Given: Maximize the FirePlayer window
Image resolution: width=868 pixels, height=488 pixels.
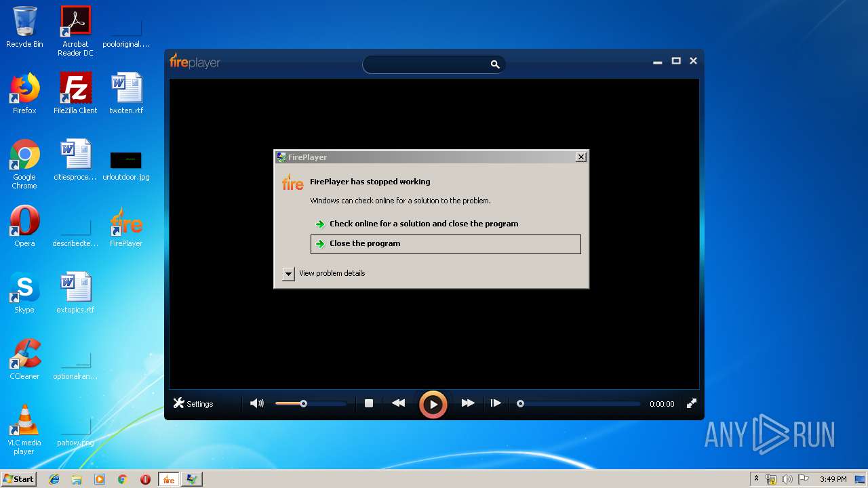Looking at the screenshot, I should [x=676, y=61].
